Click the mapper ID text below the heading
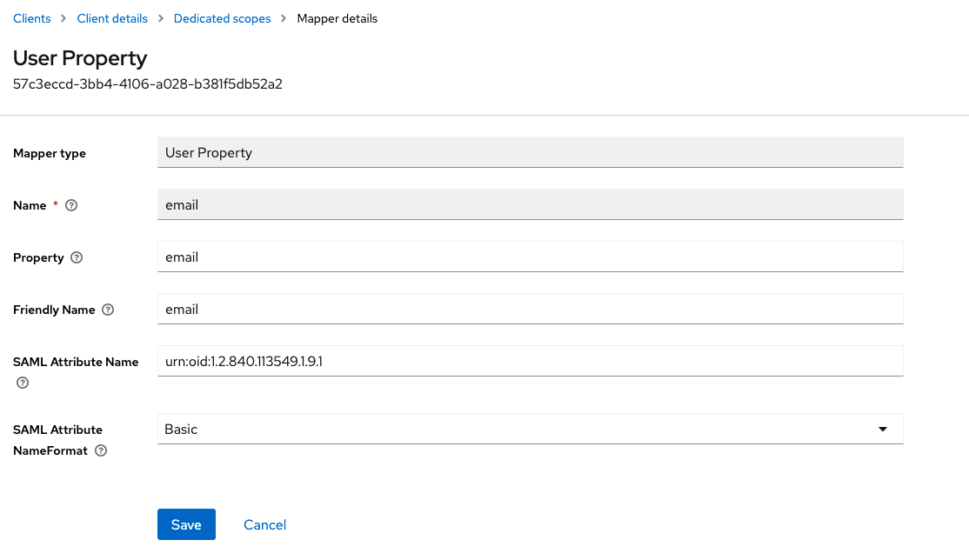The width and height of the screenshot is (969, 560). (x=148, y=84)
